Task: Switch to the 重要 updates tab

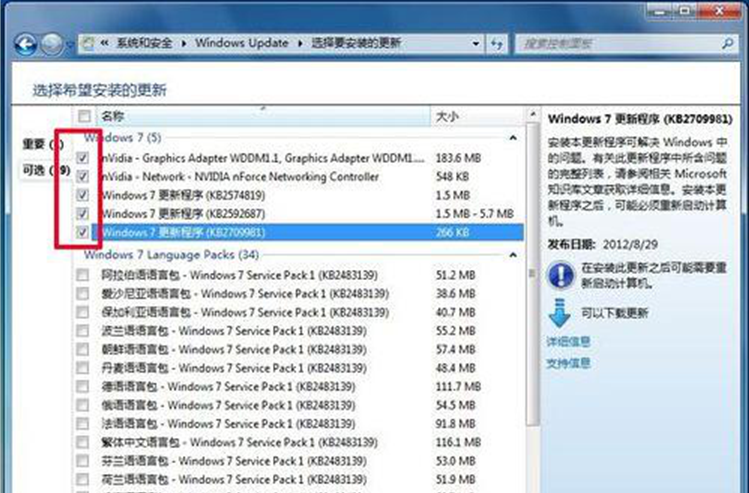Action: [42, 145]
